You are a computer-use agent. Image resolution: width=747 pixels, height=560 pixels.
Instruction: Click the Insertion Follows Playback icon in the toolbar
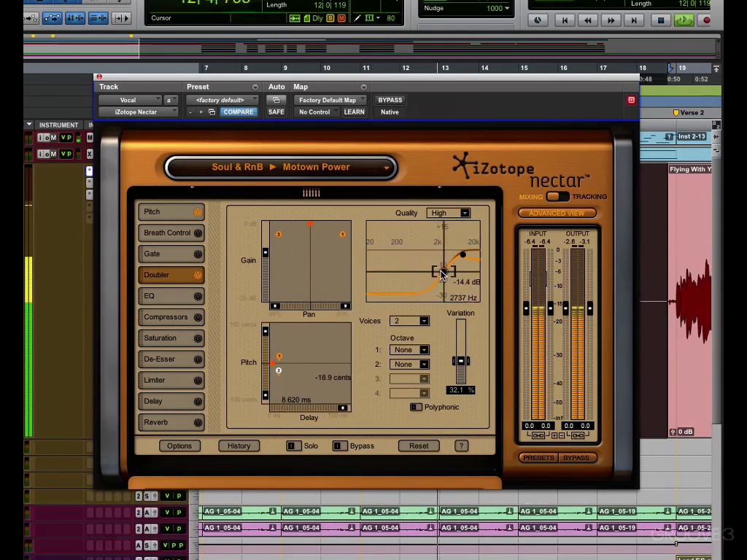(x=122, y=18)
